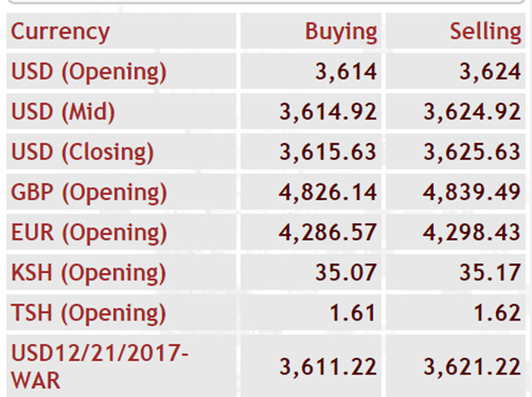Click KSH selling rate 35.17

[x=491, y=272]
